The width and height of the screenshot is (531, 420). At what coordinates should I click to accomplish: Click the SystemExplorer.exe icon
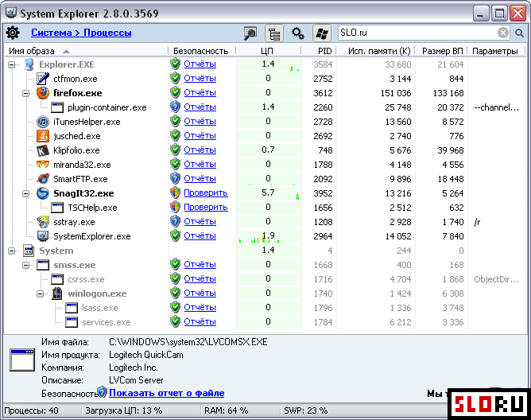43,236
